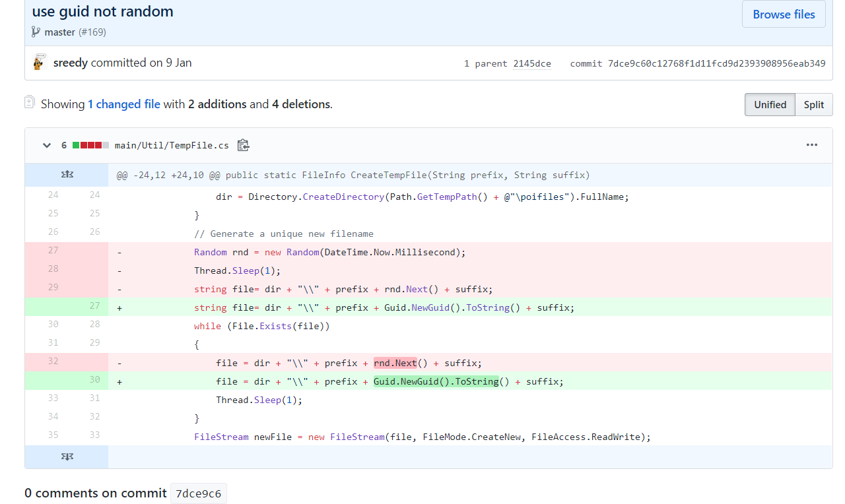Copy the TempFile.cs file path
This screenshot has height=504, width=845.
[x=243, y=145]
